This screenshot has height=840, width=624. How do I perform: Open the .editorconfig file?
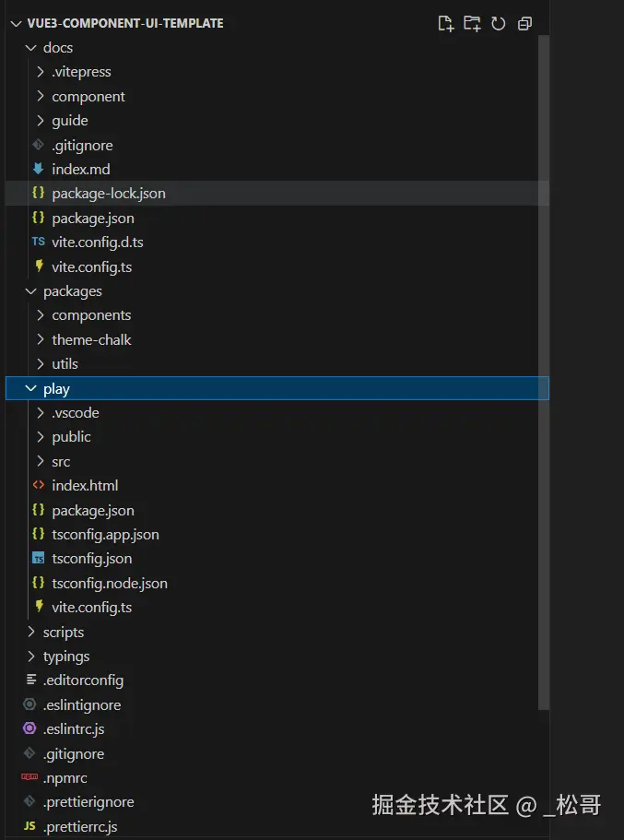83,680
